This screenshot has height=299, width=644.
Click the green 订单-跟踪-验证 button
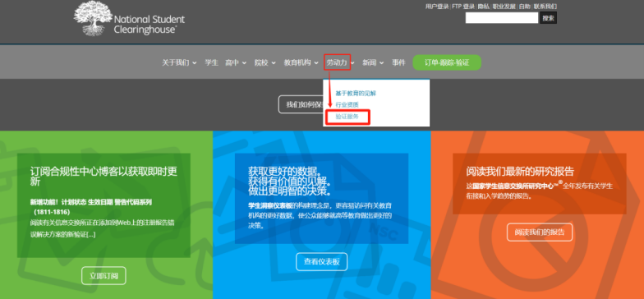pos(447,62)
